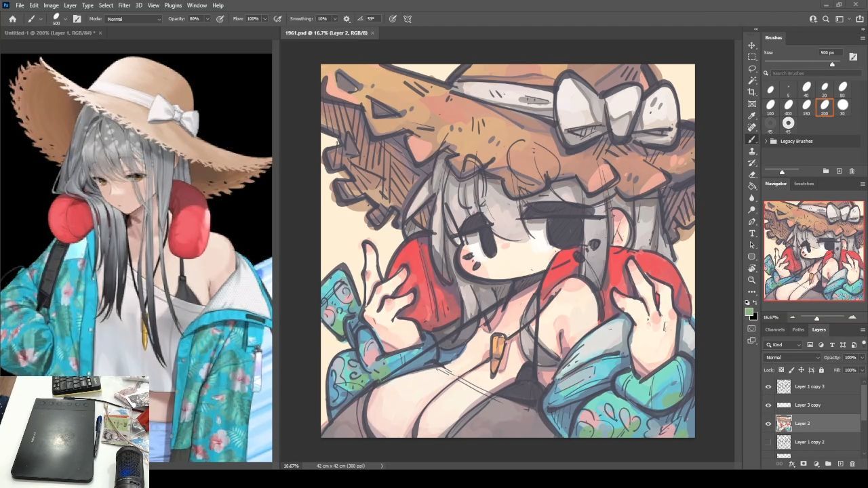Open the Filter menu
Screen dimensions: 868x488
click(124, 5)
